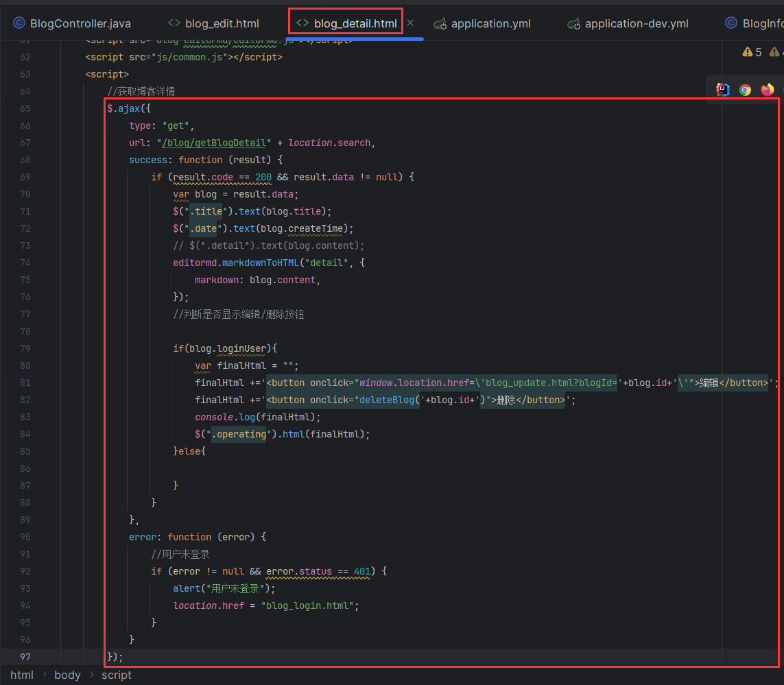
Task: Switch to the blog_edit.html tab
Action: (213, 23)
